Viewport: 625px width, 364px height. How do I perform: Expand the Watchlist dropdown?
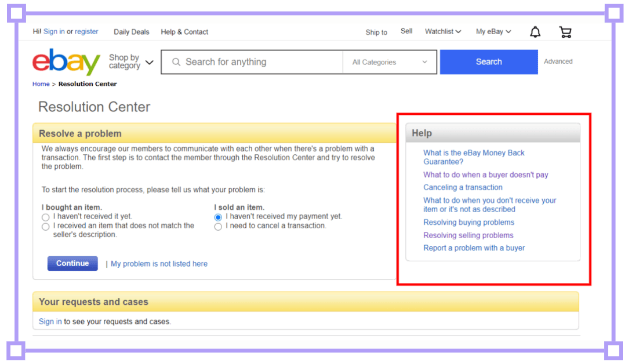(443, 32)
